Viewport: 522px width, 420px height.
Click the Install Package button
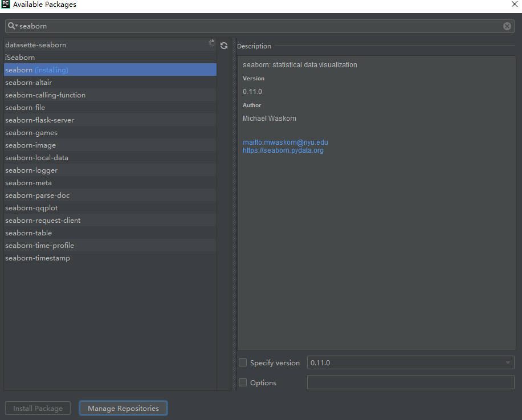[x=38, y=409]
